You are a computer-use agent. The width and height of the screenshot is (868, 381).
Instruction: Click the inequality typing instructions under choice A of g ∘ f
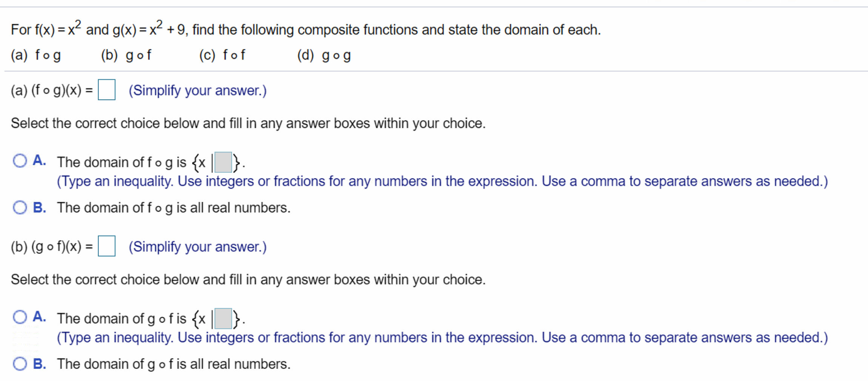pyautogui.click(x=442, y=337)
